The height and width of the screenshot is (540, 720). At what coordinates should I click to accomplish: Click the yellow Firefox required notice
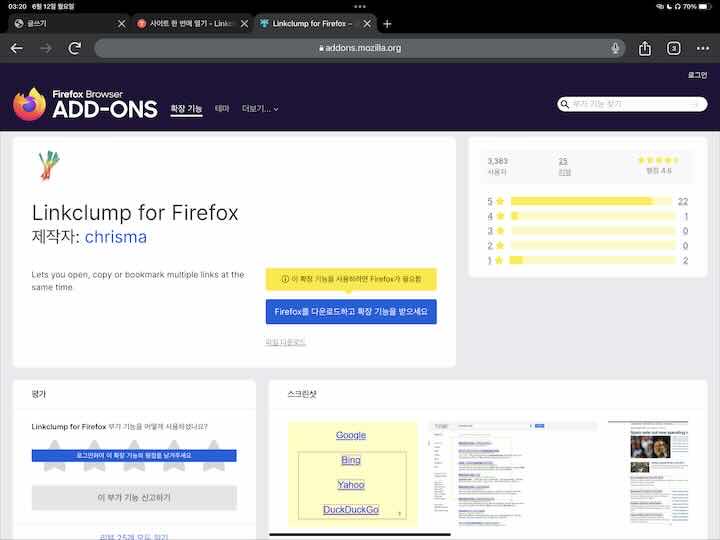(x=351, y=279)
